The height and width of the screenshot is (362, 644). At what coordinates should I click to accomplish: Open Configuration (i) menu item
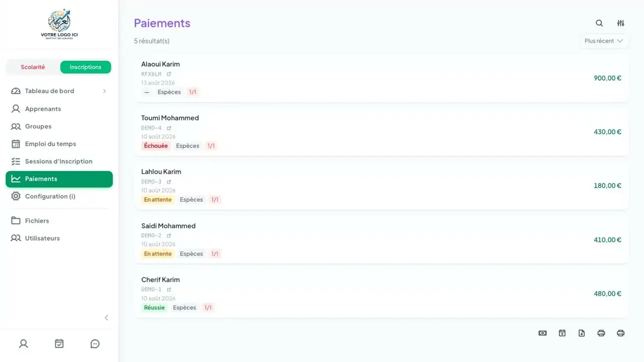click(x=59, y=196)
